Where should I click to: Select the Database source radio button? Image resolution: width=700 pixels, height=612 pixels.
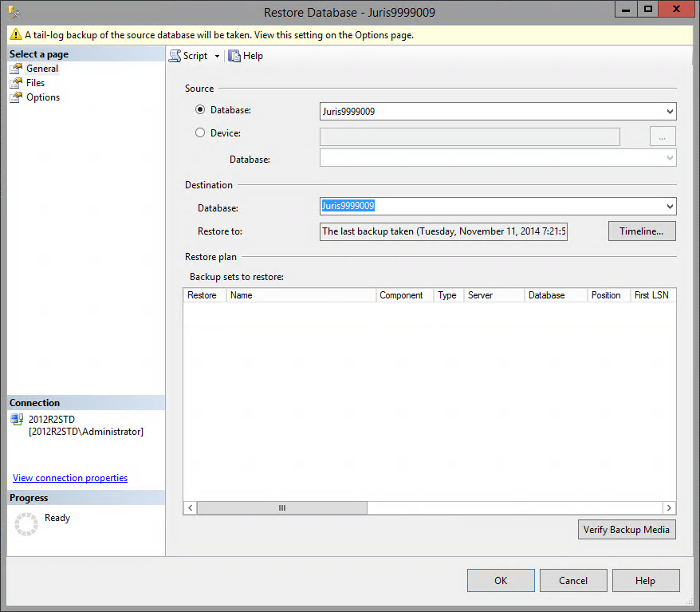tap(200, 110)
